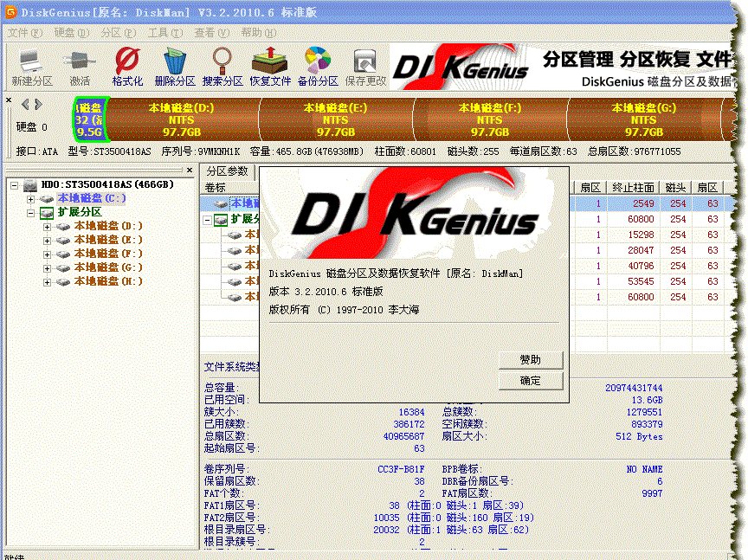Click the 删除分区 (Delete Partition) toolbar icon

tap(175, 68)
